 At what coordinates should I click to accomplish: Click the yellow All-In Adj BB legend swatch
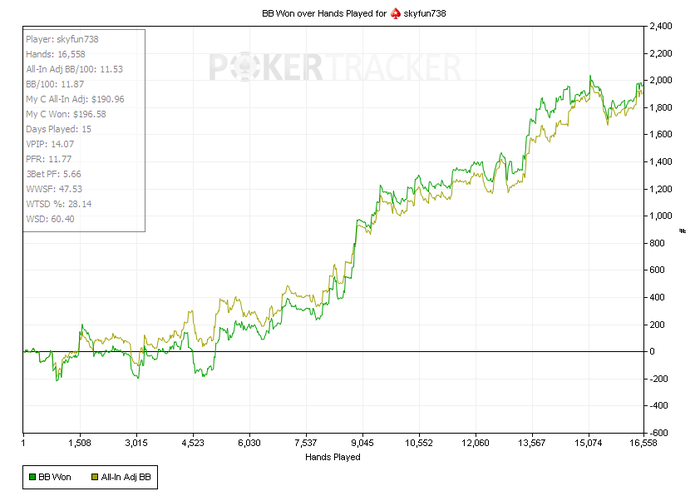coord(95,477)
